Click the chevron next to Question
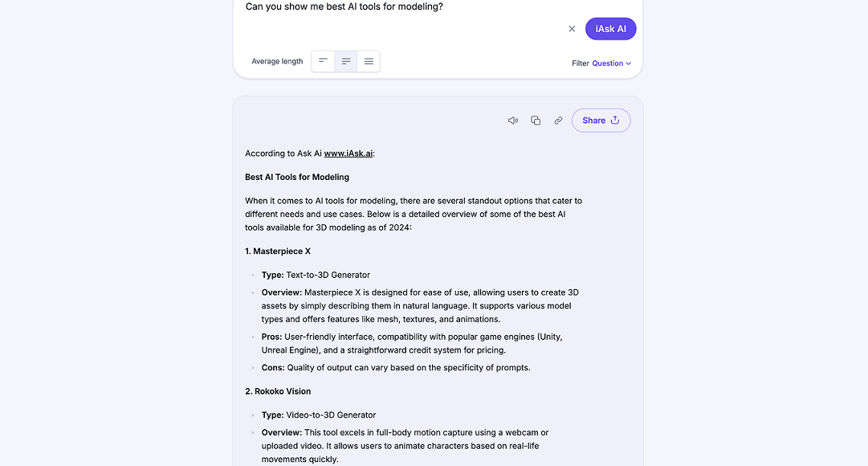Image resolution: width=868 pixels, height=466 pixels. (629, 63)
